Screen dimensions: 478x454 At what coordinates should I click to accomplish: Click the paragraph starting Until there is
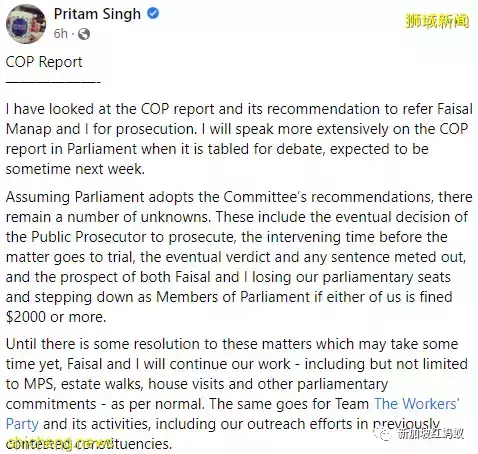237,394
